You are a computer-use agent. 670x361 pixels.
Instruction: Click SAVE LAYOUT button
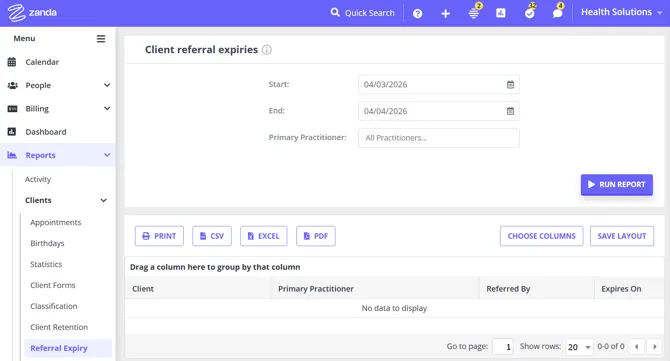622,236
